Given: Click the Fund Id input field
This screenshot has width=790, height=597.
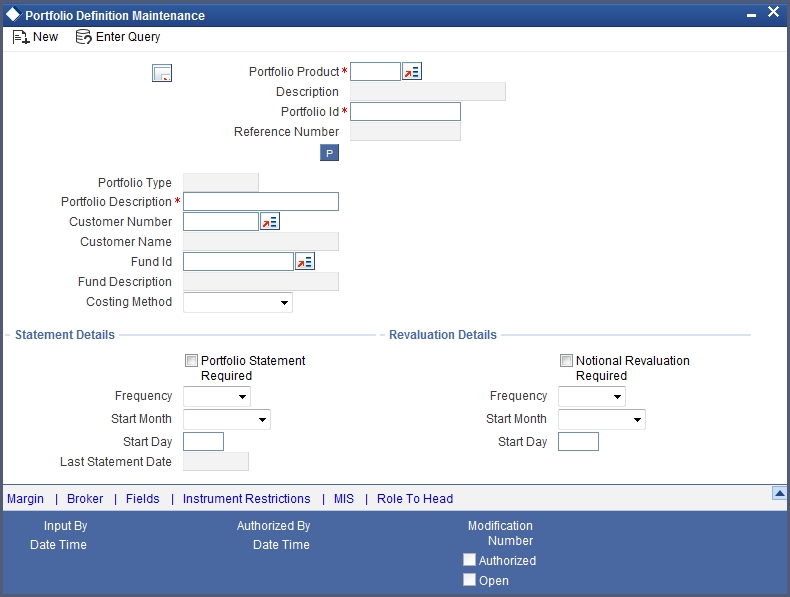Looking at the screenshot, I should [x=238, y=261].
